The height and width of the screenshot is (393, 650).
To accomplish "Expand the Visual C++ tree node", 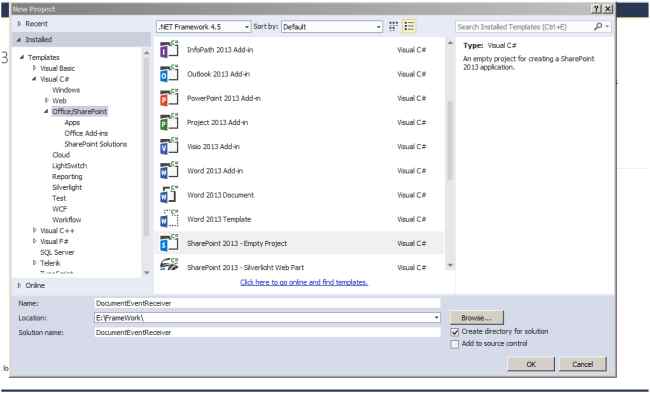I will point(35,230).
